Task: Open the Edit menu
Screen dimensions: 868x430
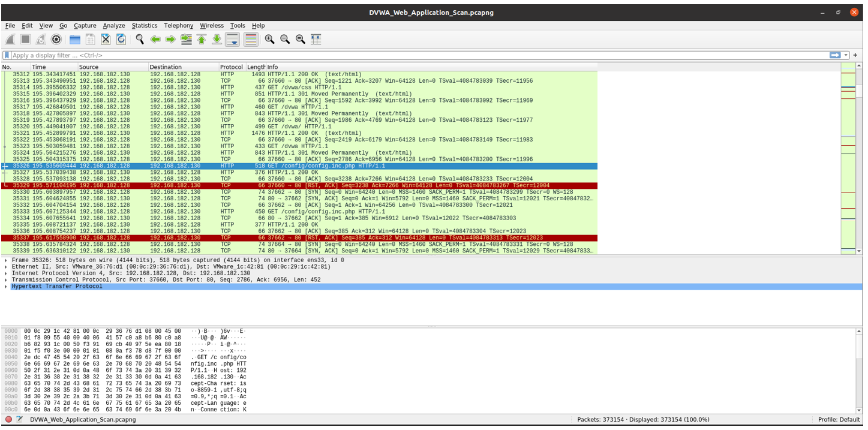Action: tap(27, 26)
